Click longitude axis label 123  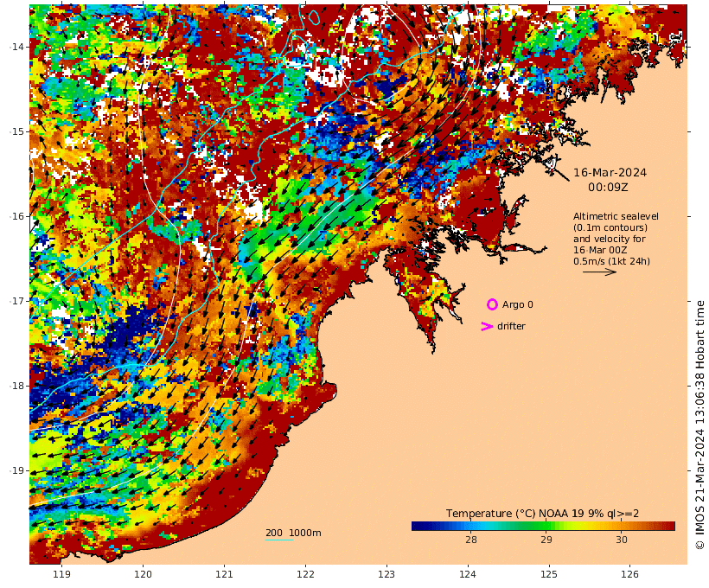coord(386,574)
